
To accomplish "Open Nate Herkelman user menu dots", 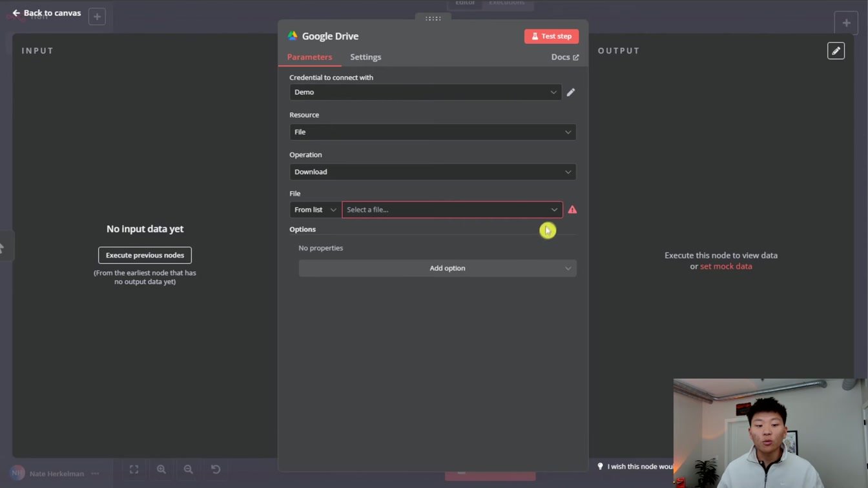I will pyautogui.click(x=96, y=473).
